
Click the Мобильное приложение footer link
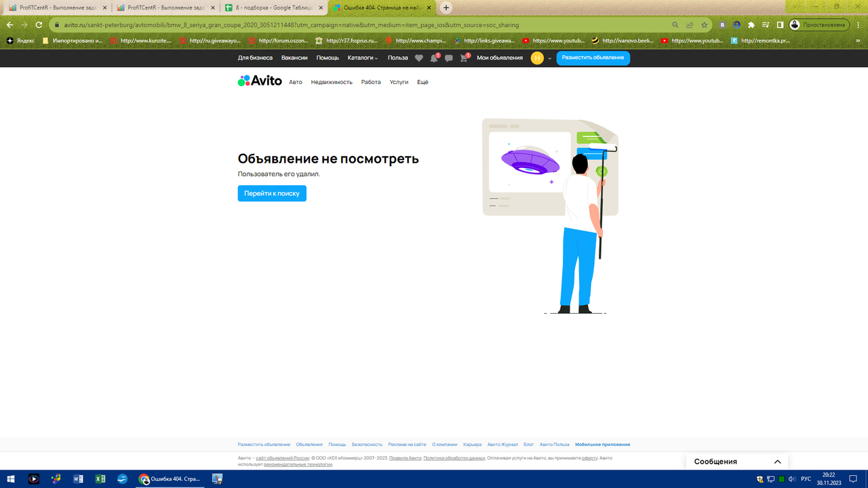(601, 445)
